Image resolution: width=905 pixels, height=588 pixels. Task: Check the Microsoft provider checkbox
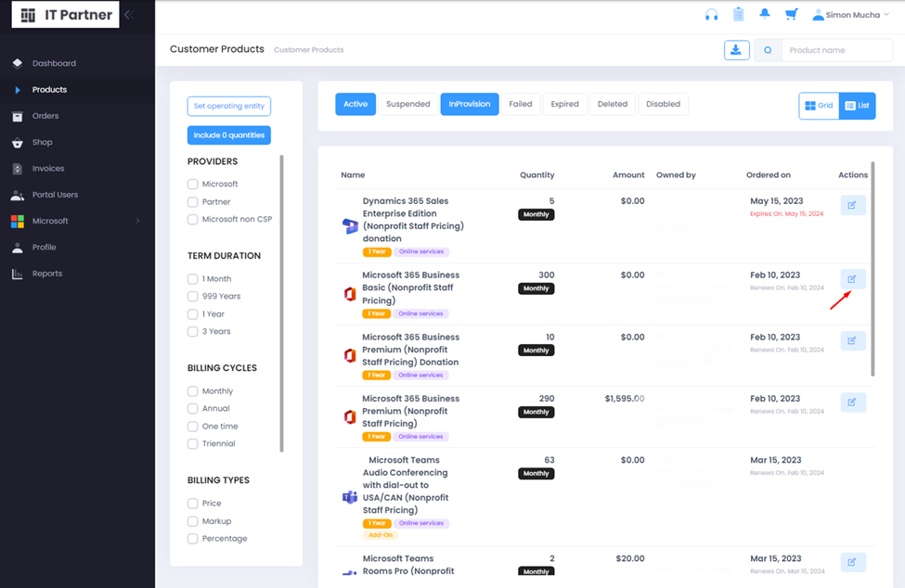click(193, 184)
